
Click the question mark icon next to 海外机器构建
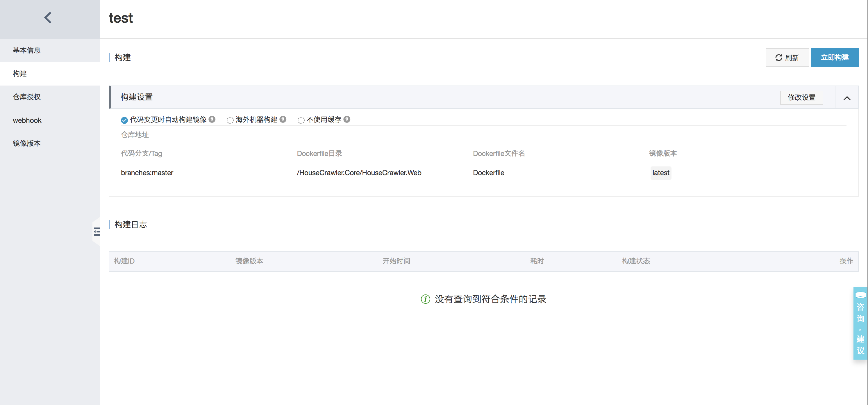pos(283,119)
